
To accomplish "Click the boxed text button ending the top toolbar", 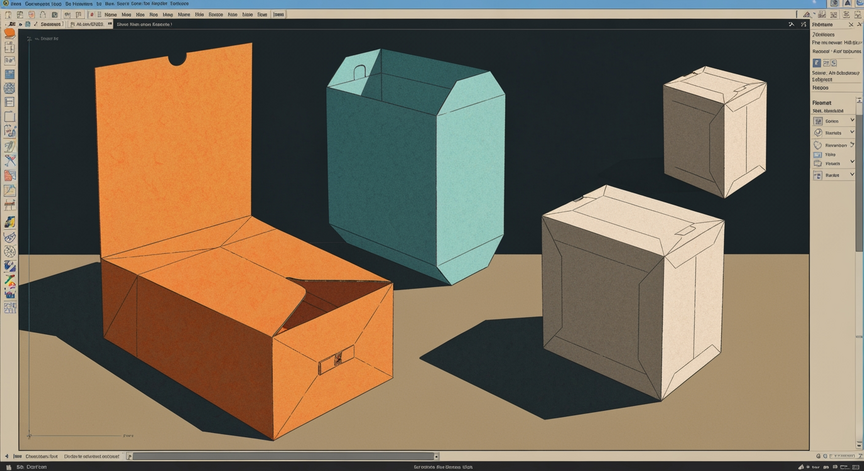I will click(x=279, y=14).
